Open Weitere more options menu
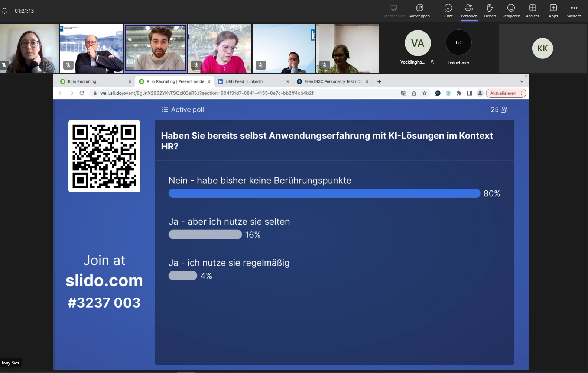Screen dimensions: 588x373 [574, 11]
